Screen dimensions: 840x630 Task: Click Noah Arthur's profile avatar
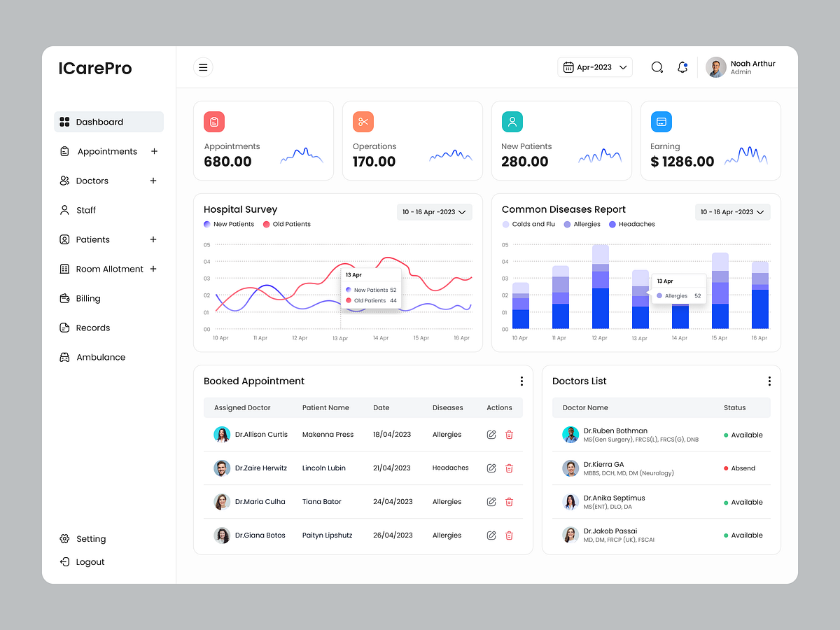click(x=715, y=66)
